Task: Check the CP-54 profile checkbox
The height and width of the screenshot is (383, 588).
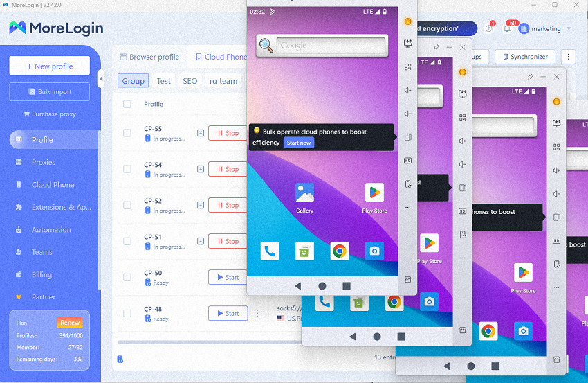Action: point(127,169)
